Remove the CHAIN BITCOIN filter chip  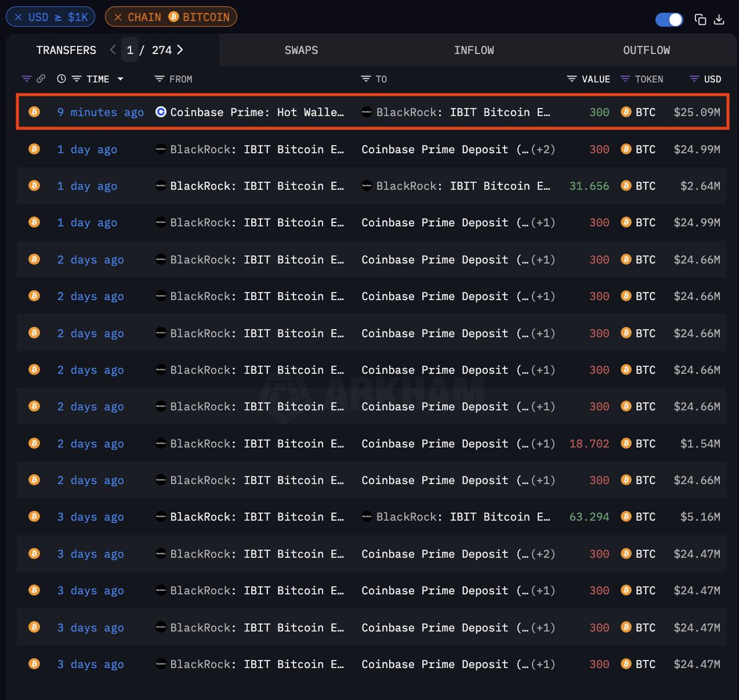click(118, 17)
